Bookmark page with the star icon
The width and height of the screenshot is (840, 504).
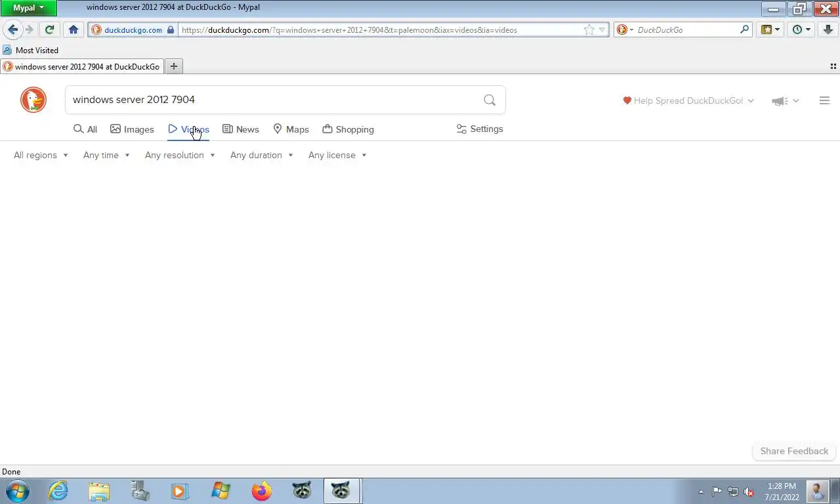(589, 30)
